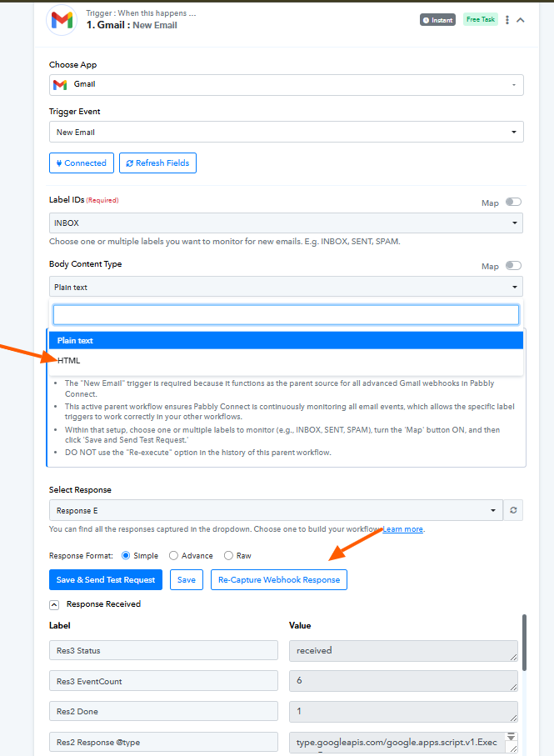Open the Learn more link
554x756 pixels.
coord(403,529)
